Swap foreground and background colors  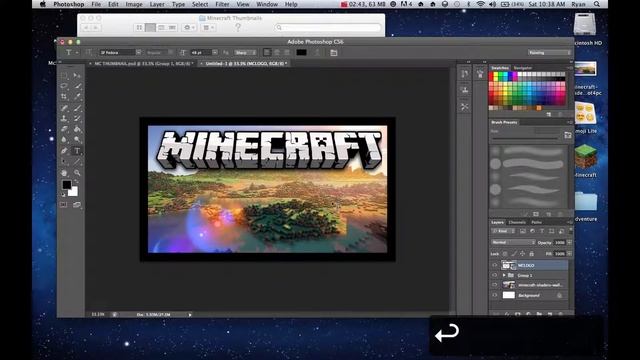(76, 181)
